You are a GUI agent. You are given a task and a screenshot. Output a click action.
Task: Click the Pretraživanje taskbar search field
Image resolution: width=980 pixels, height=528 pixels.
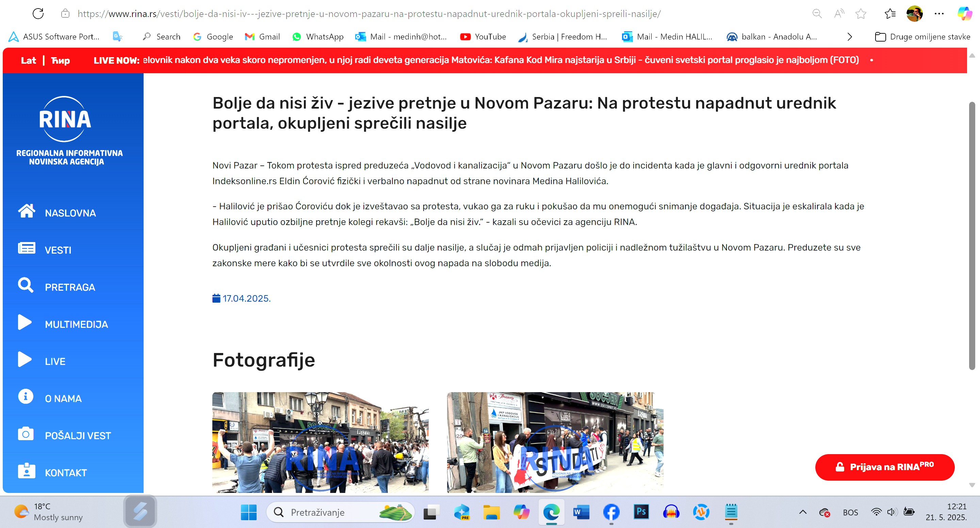(331, 512)
